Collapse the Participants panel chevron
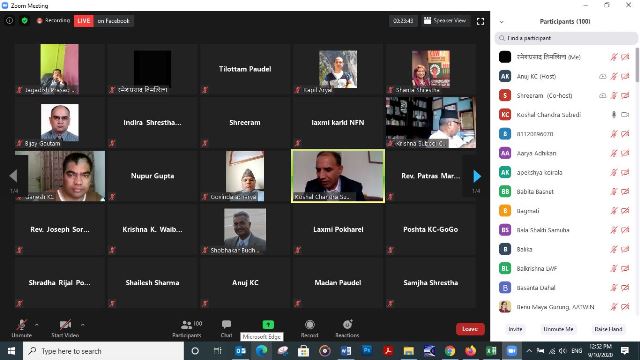 coord(502,22)
